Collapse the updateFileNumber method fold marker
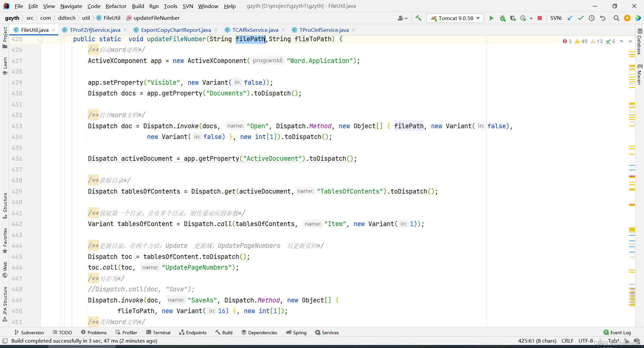The height and width of the screenshot is (348, 644). 41,39
